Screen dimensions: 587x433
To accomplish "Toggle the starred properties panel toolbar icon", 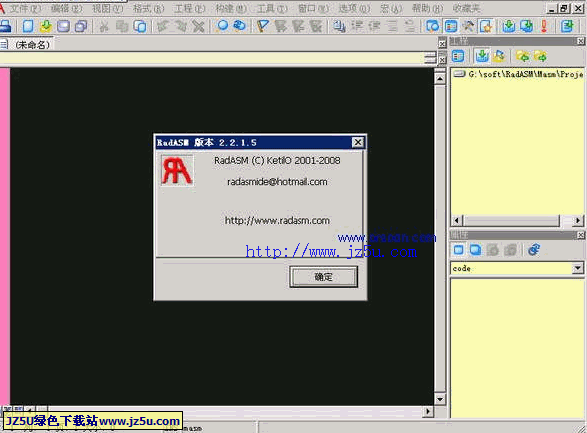I will pos(486,26).
